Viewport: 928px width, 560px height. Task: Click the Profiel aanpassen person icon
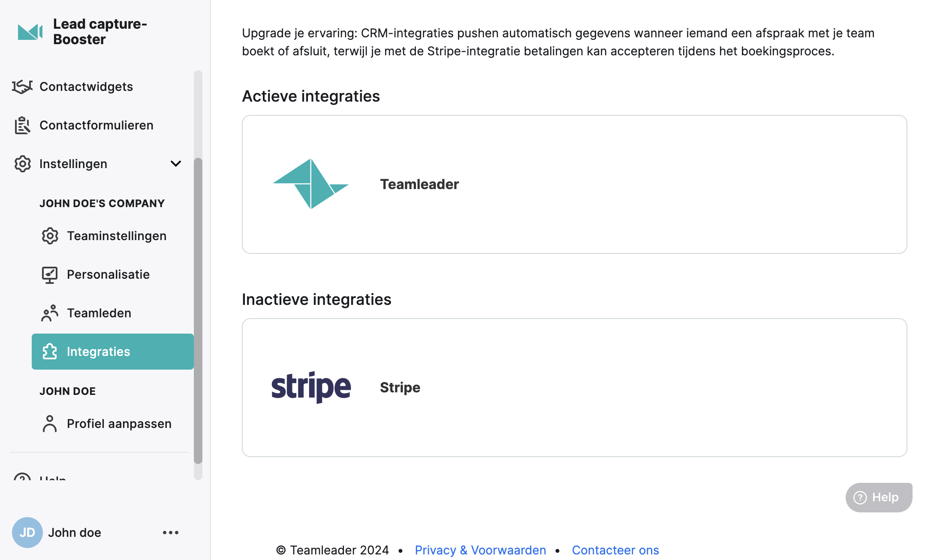click(x=50, y=424)
